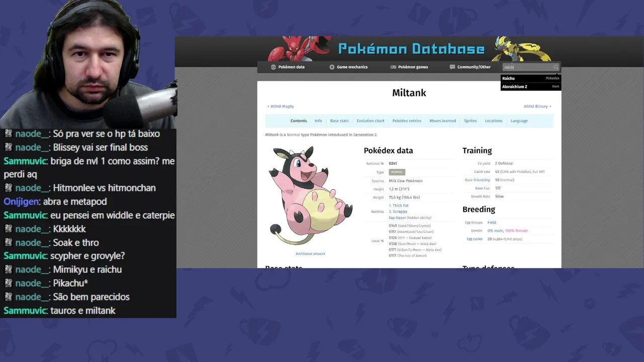Select the Pokédex entries tab
644x362 pixels.
coord(407,121)
